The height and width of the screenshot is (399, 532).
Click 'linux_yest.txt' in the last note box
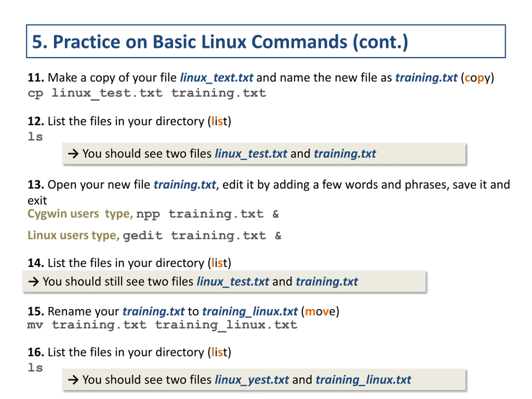click(x=252, y=380)
